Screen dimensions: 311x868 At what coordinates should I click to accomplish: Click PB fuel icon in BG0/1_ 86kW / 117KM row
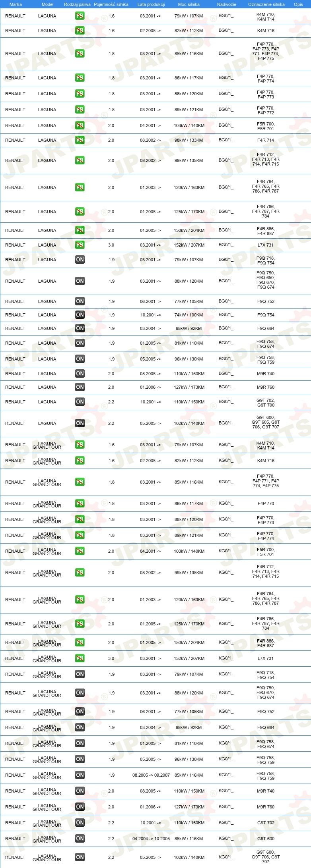pyautogui.click(x=80, y=78)
